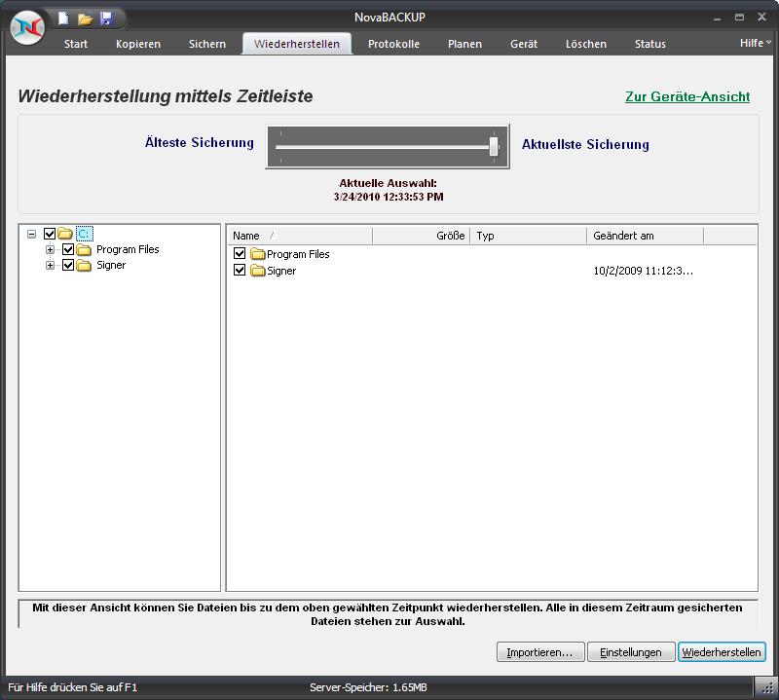779x700 pixels.
Task: Open the Einstellungen button
Action: pyautogui.click(x=630, y=652)
